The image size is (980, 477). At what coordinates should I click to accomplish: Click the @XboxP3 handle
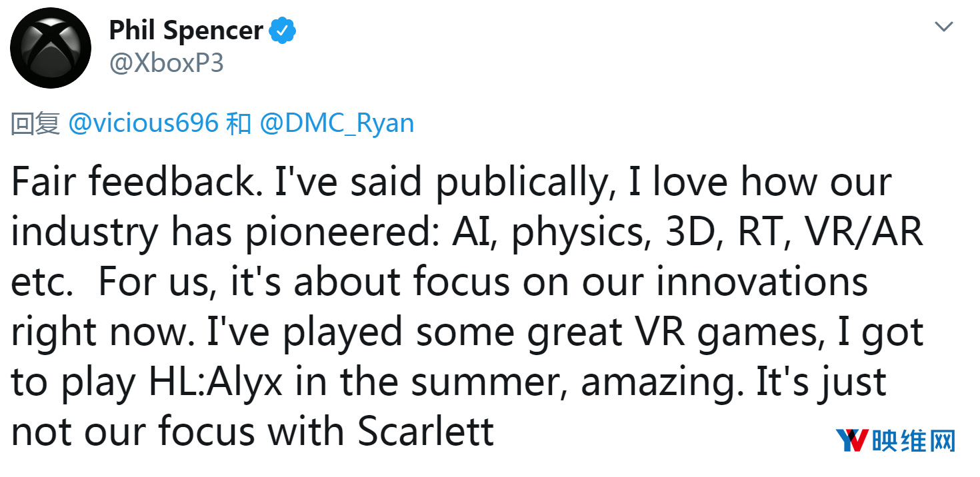166,63
